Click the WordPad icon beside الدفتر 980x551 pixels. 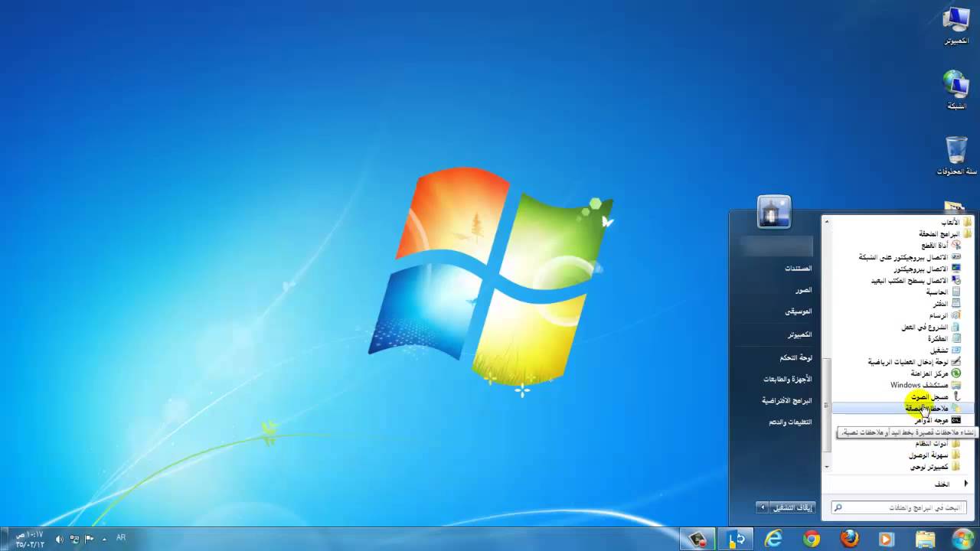pyautogui.click(x=956, y=303)
